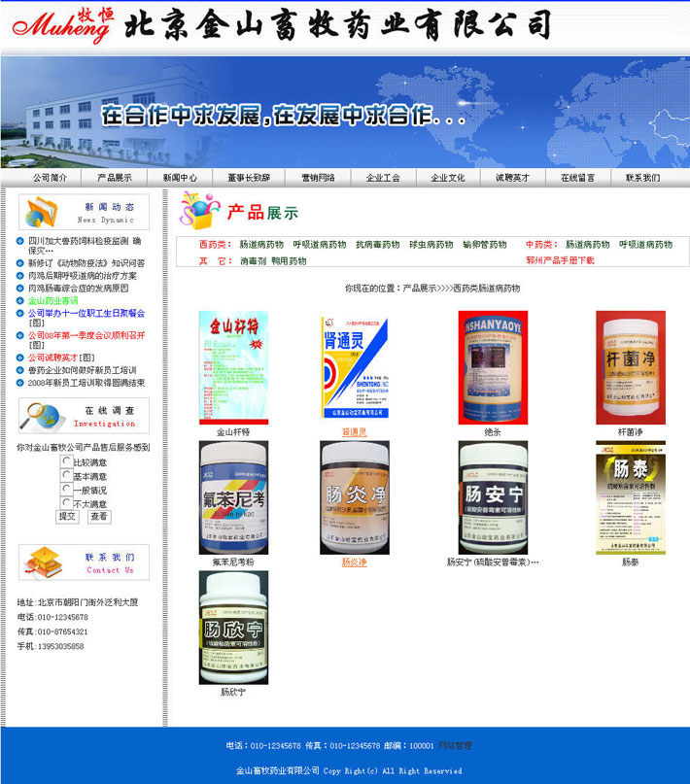Read news 2008年新员工培训取得圆满结束
This screenshot has width=690, height=784.
[86, 383]
